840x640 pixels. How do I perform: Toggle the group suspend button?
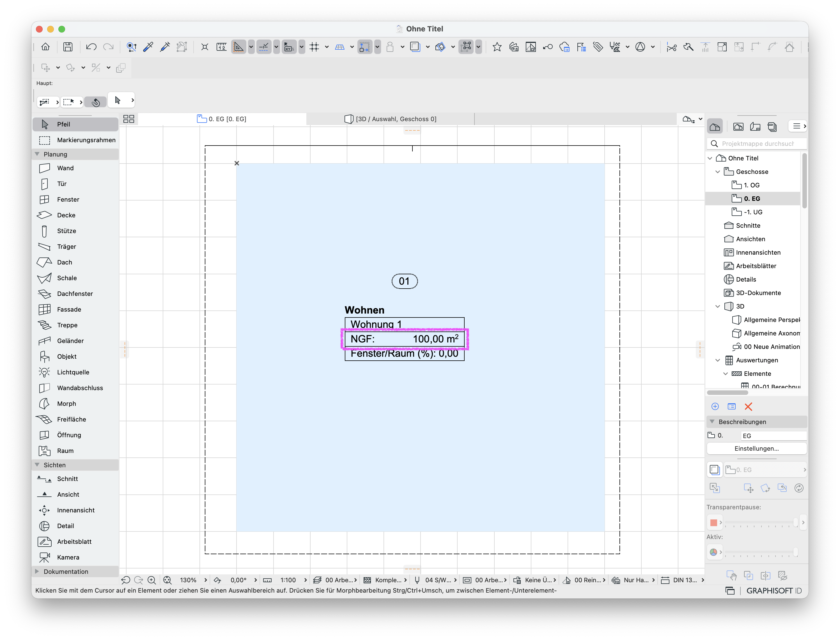(466, 47)
